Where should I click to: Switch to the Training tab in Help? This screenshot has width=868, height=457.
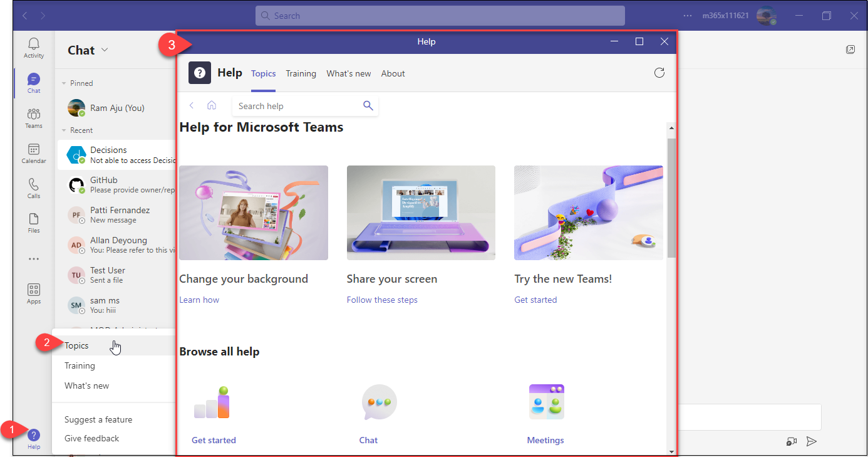pos(301,73)
